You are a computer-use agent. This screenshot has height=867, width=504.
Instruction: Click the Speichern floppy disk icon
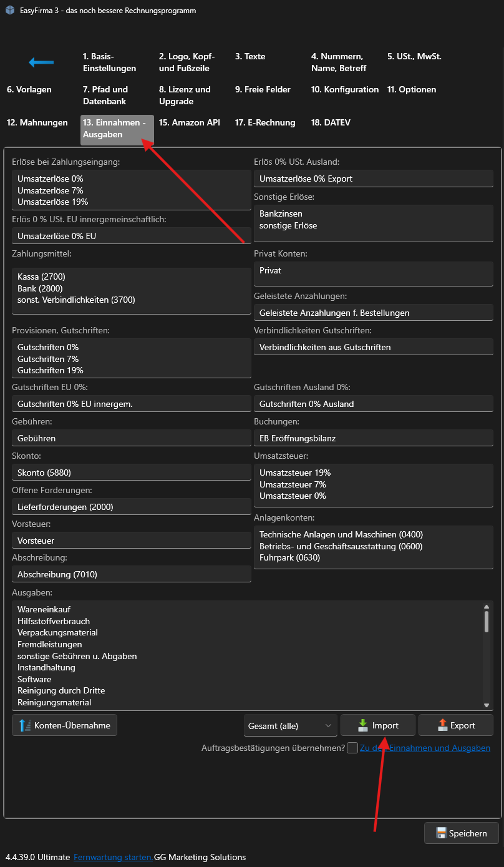441,833
